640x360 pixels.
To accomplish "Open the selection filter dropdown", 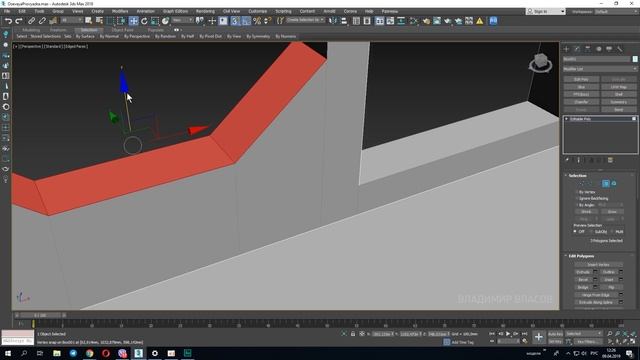I will (71, 20).
